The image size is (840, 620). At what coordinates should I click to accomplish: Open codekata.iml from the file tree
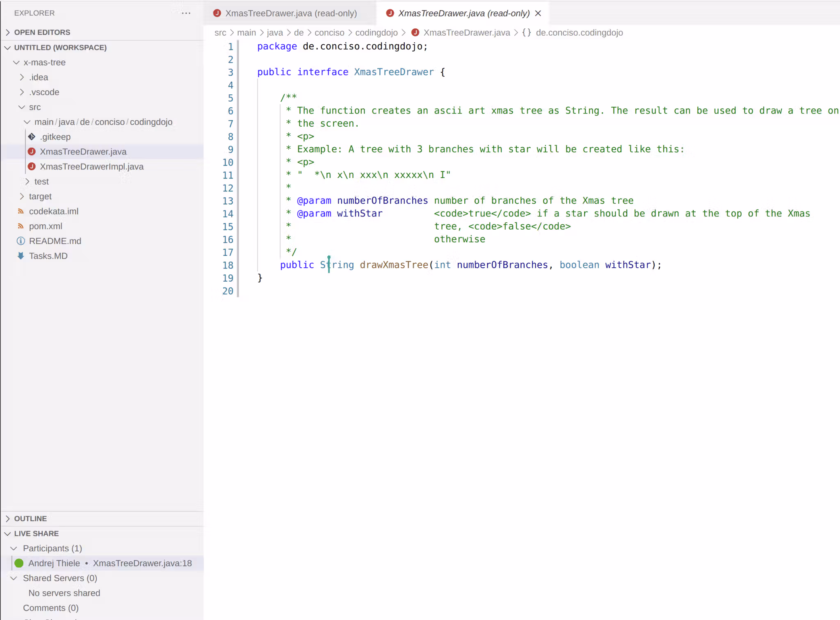pos(54,211)
